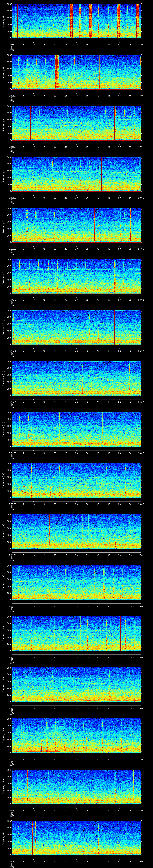Click the 31:00 end-of-axis label
153x868 pixels.
(x=141, y=759)
